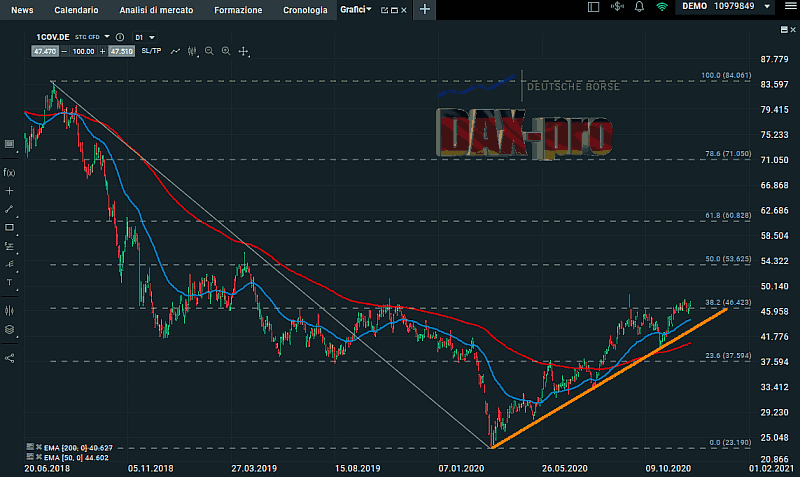Image resolution: width=800 pixels, height=477 pixels.
Task: Remove the EMA 200 indicator
Action: click(39, 447)
